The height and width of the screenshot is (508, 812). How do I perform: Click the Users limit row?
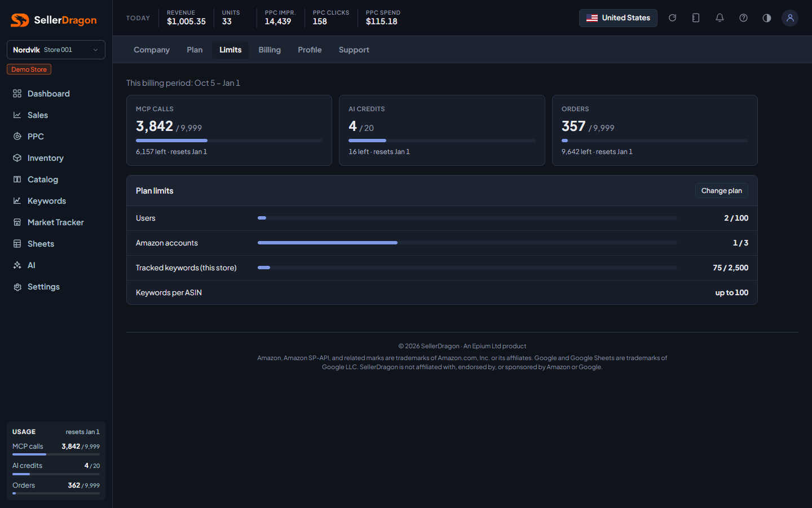(x=442, y=218)
